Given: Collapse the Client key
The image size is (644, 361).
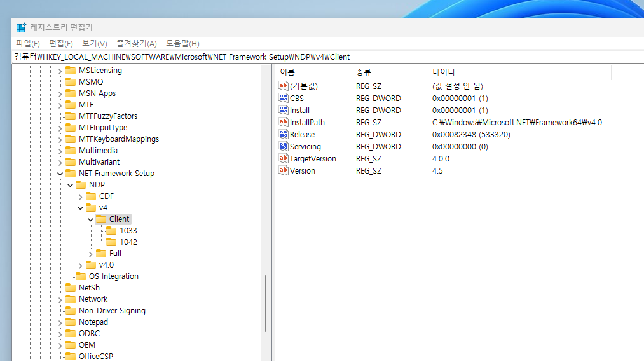Looking at the screenshot, I should [x=90, y=220].
